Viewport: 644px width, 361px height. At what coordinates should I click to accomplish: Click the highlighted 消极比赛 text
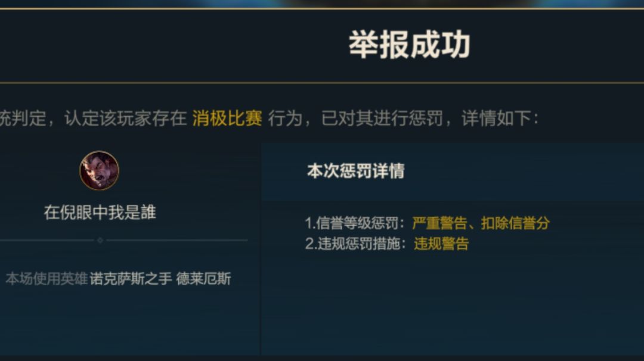pos(227,119)
